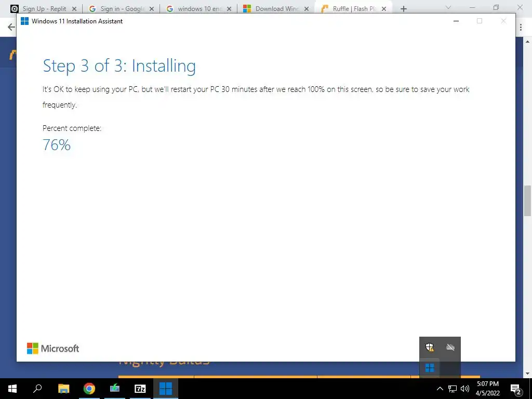The height and width of the screenshot is (399, 532).
Task: Switch to the Download Windows tab
Action: click(x=275, y=9)
